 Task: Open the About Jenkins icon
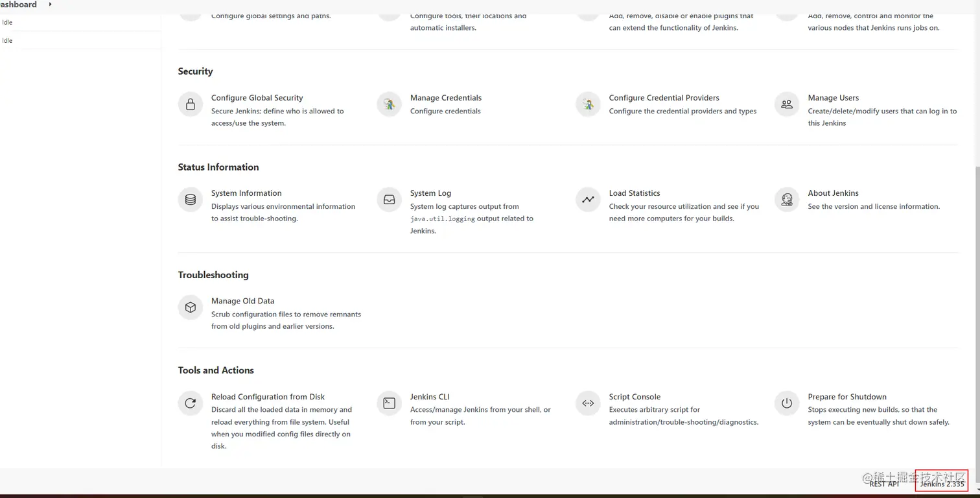click(x=787, y=200)
